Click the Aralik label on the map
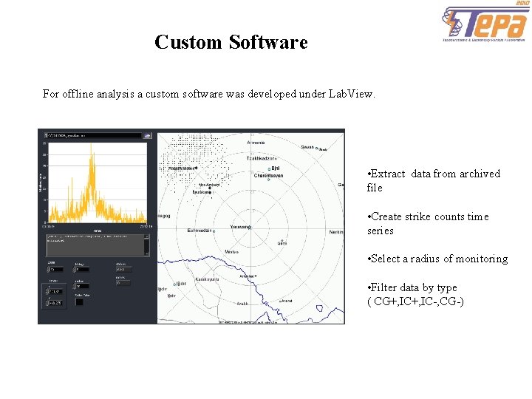This screenshot has height=399, width=532. pyautogui.click(x=242, y=304)
